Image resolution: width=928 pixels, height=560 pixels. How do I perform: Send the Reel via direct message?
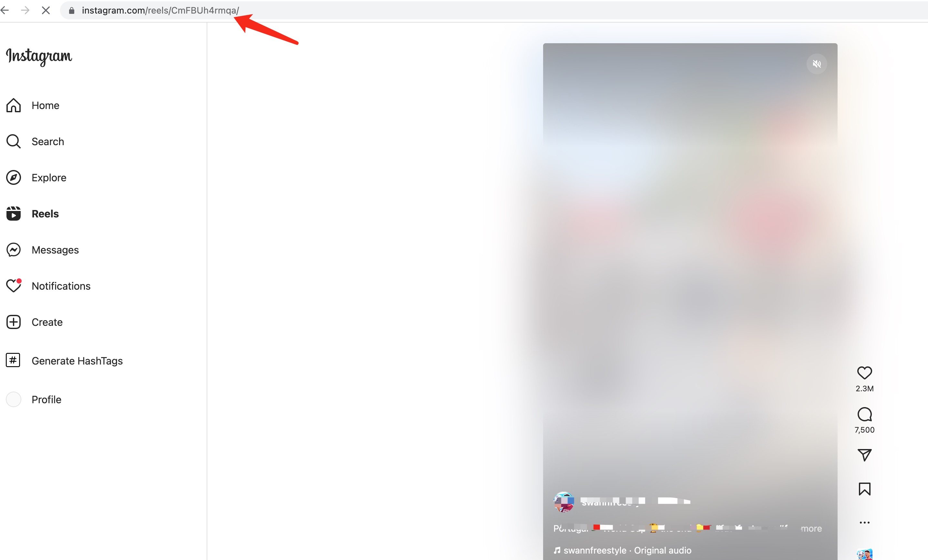point(865,455)
